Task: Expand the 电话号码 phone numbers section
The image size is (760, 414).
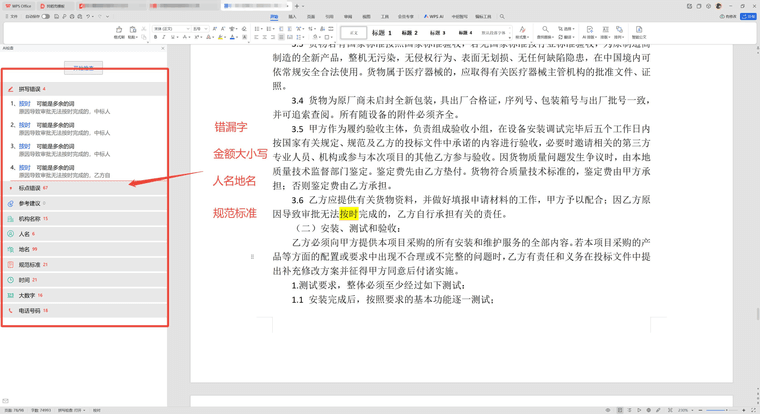Action: pos(85,311)
